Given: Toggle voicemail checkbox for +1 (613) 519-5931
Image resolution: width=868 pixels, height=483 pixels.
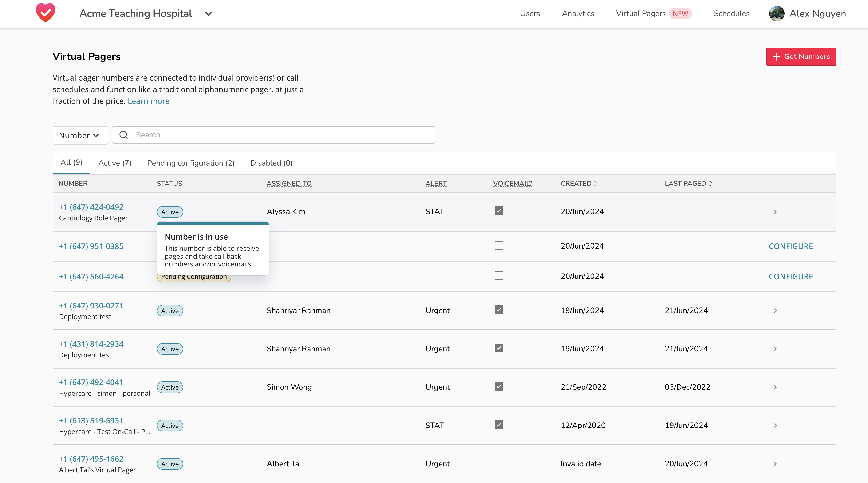Looking at the screenshot, I should coord(499,425).
